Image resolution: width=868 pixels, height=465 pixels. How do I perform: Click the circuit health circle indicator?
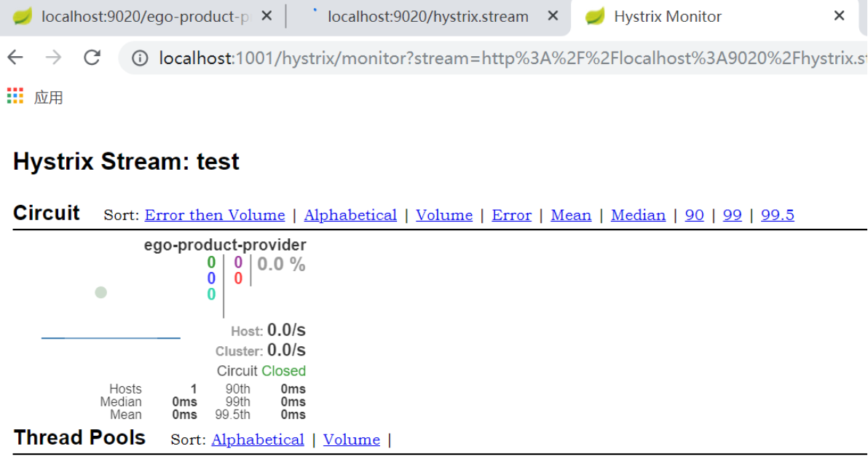100,293
